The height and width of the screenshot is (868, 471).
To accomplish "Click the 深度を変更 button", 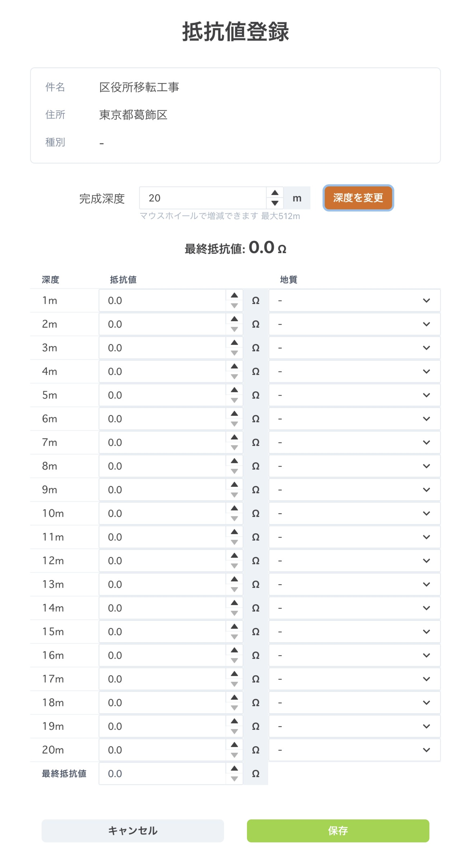I will pos(358,198).
